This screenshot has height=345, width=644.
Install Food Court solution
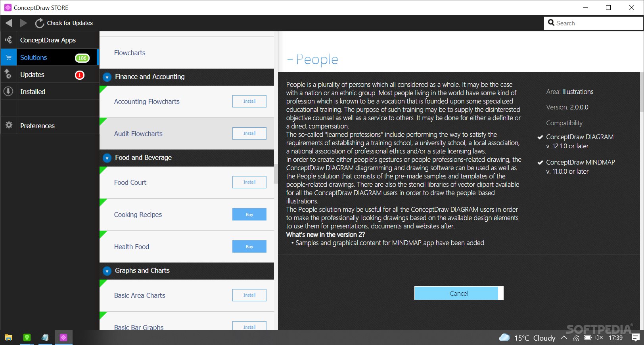point(249,182)
